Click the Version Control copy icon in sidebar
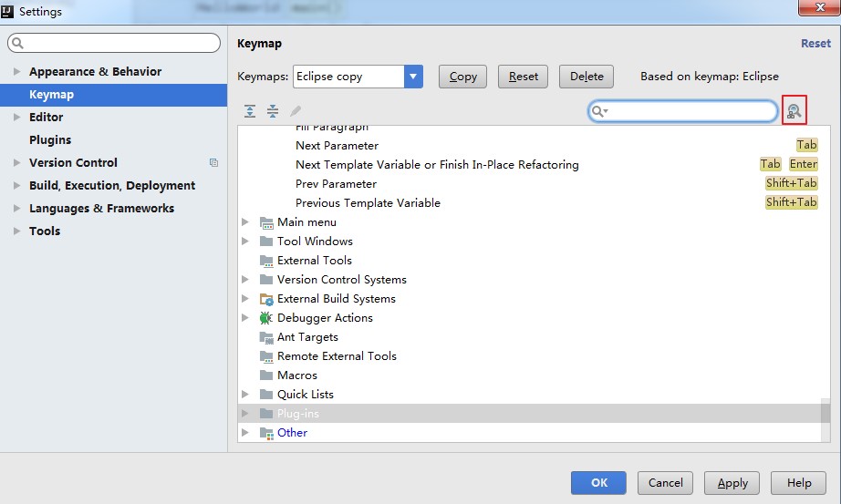The image size is (841, 504). (x=213, y=163)
